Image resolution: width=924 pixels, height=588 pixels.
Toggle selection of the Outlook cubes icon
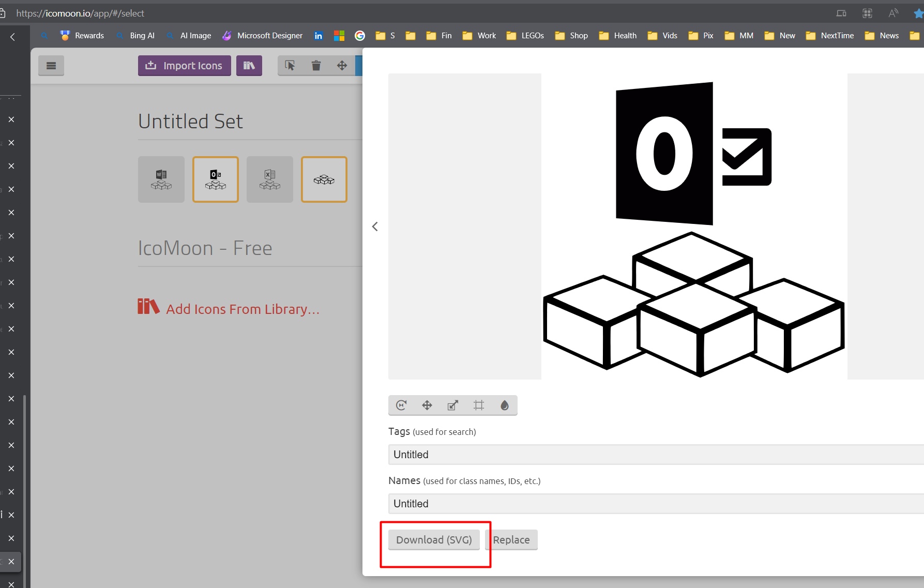pos(216,179)
